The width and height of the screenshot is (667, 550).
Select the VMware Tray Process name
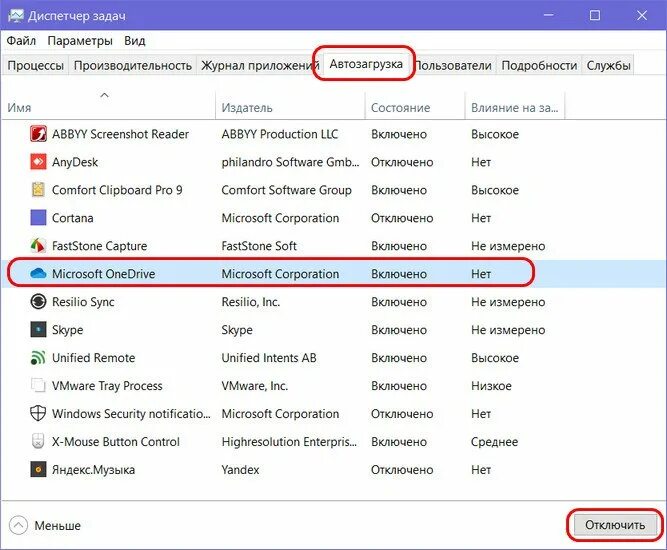point(107,385)
